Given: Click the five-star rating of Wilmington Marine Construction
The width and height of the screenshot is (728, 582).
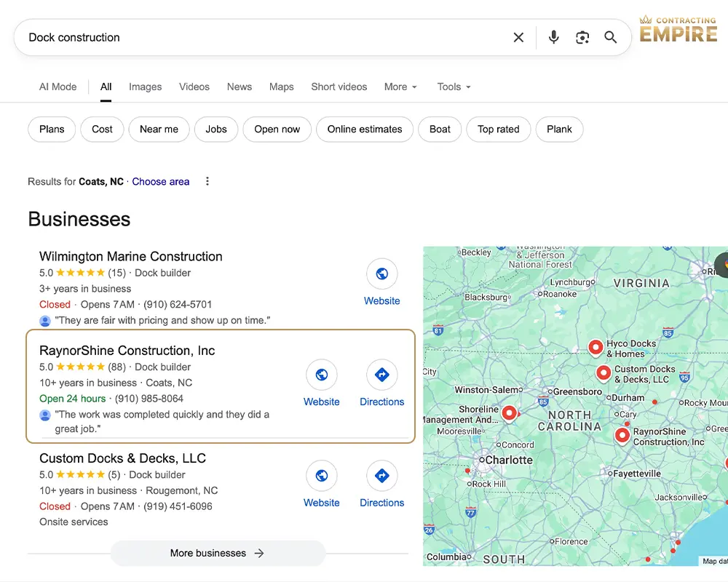Looking at the screenshot, I should pyautogui.click(x=80, y=273).
